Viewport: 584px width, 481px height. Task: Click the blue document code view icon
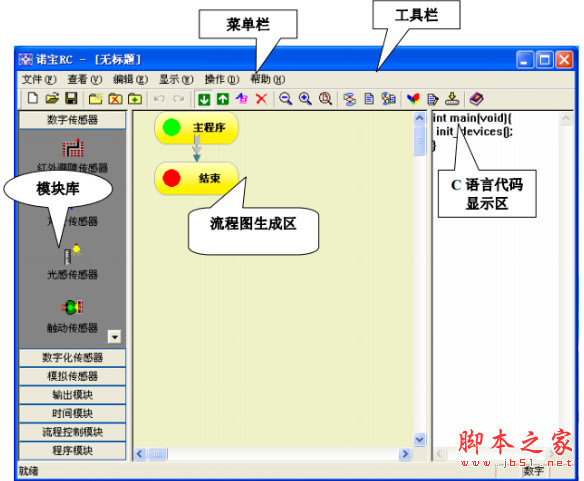[x=369, y=99]
